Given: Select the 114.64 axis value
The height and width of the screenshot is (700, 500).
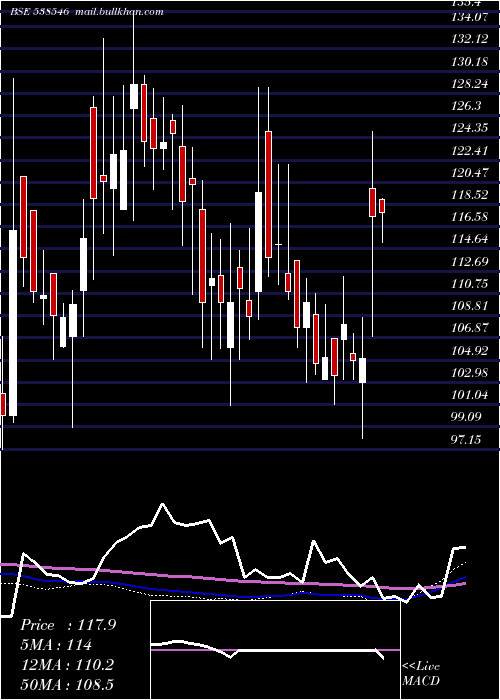Looking at the screenshot, I should (469, 239).
